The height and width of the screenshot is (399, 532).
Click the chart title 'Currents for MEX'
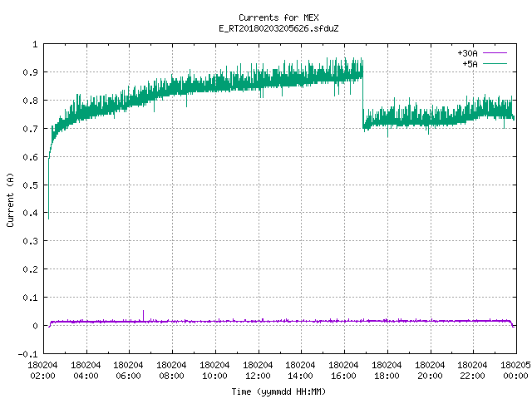pyautogui.click(x=278, y=17)
